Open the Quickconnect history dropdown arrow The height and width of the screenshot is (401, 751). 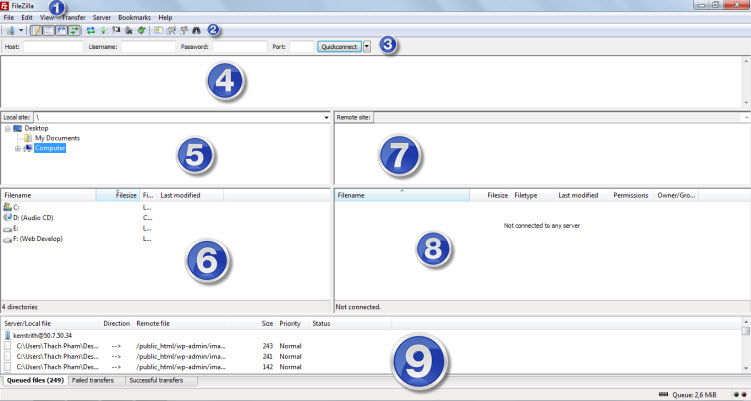click(367, 46)
